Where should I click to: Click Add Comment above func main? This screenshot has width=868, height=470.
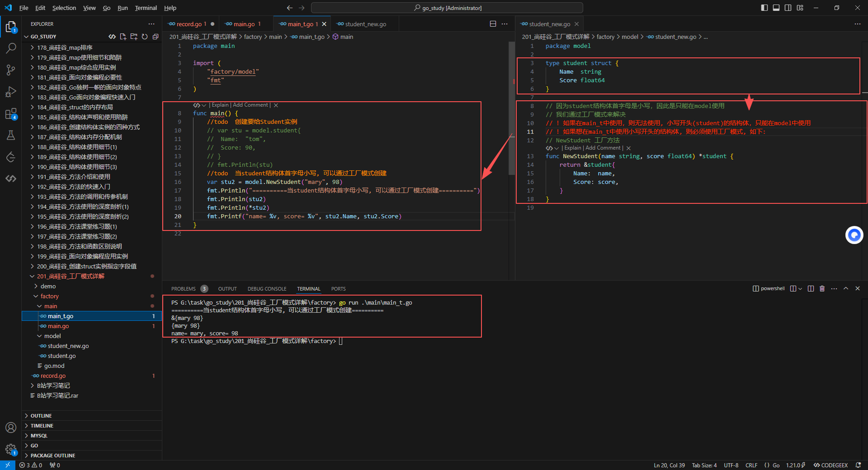250,105
